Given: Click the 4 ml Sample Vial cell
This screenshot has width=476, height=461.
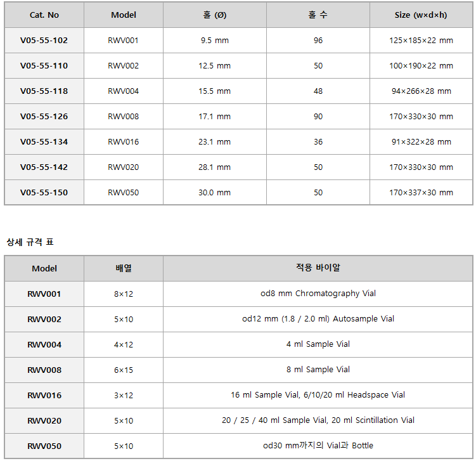Looking at the screenshot, I should [x=318, y=344].
